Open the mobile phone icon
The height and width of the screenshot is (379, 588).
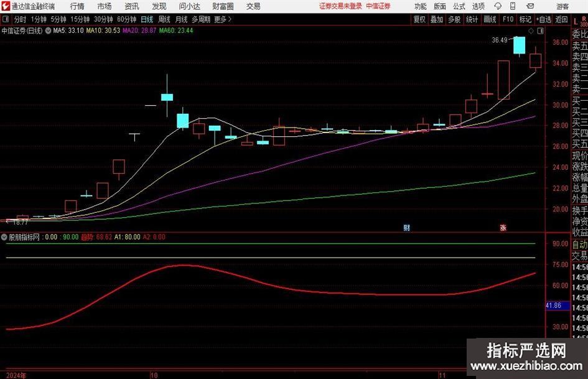point(513,6)
